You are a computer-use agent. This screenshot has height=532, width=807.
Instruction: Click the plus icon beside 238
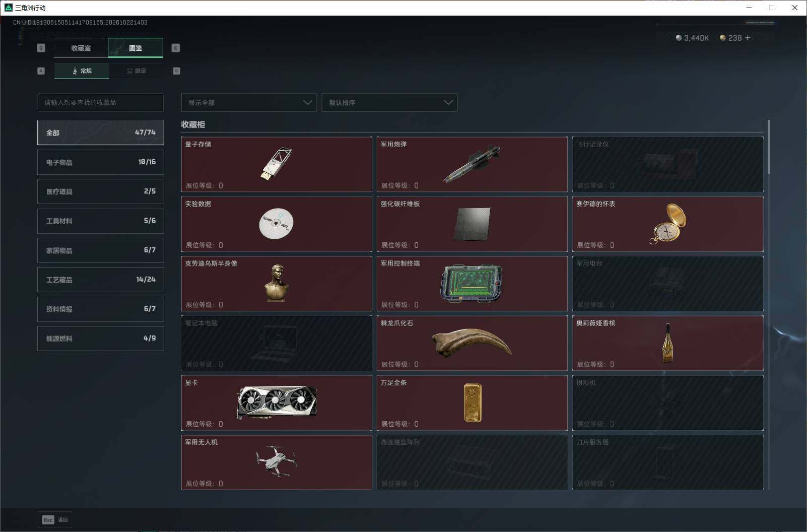[748, 38]
